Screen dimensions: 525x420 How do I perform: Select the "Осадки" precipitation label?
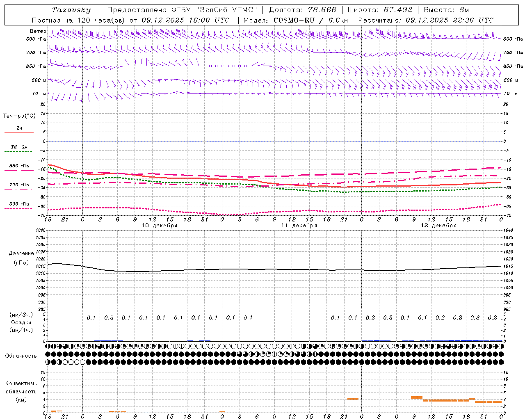[x=21, y=322]
